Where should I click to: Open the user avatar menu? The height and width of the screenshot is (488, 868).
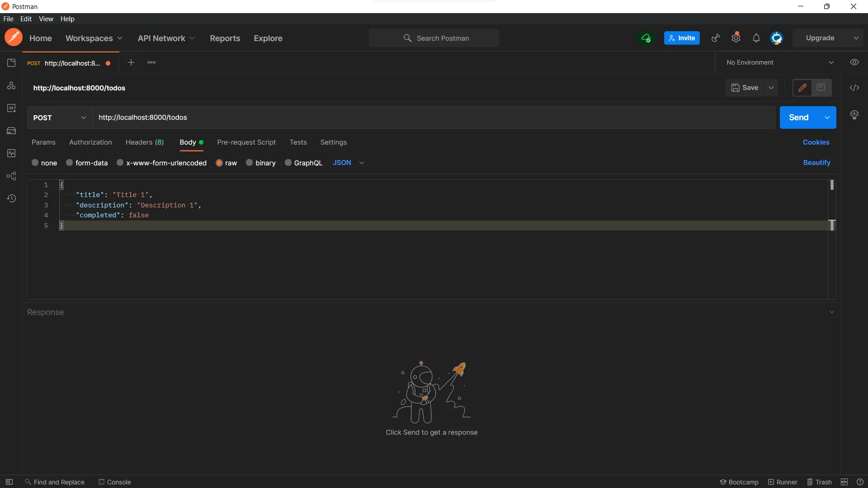tap(777, 38)
